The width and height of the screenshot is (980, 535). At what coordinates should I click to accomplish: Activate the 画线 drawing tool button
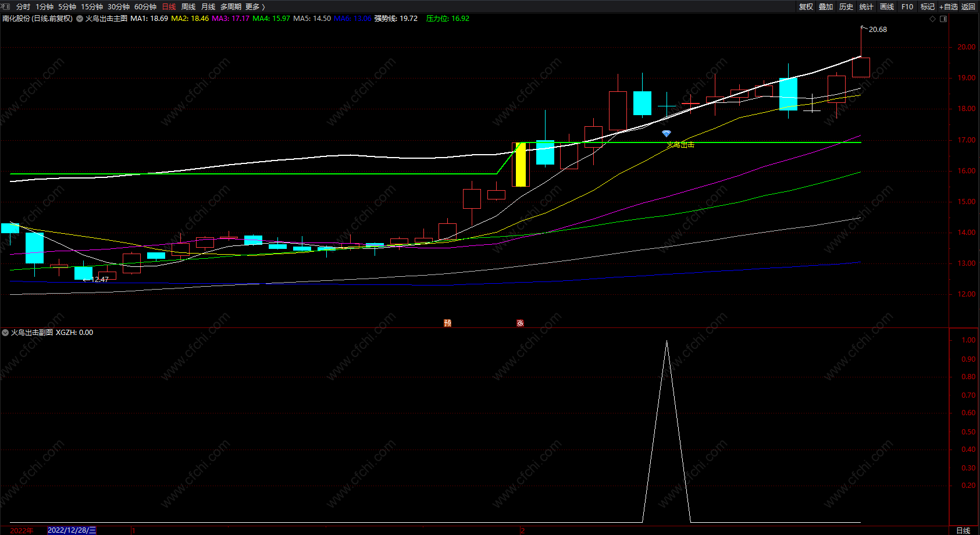click(887, 7)
